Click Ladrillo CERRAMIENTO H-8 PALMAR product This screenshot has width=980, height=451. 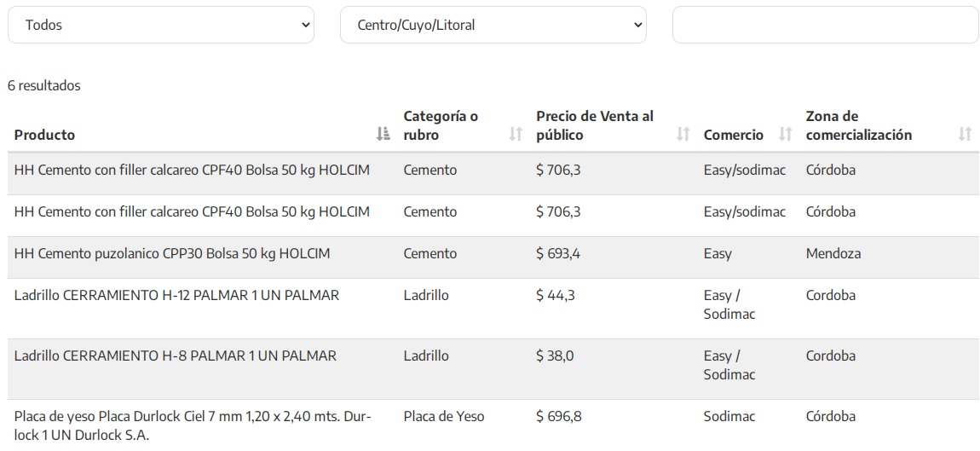pyautogui.click(x=175, y=356)
